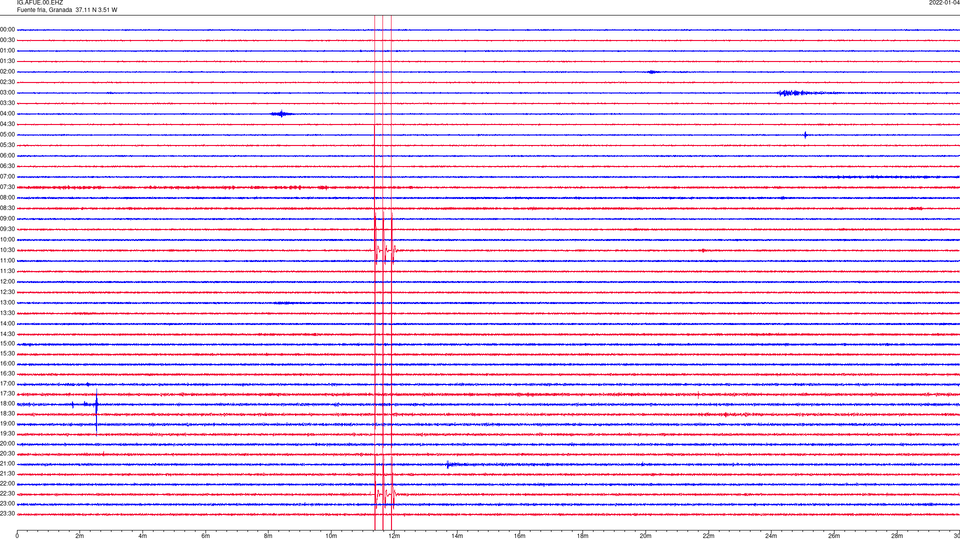Select the 02:00 time label
Image resolution: width=960 pixels, height=540 pixels.
tap(7, 72)
